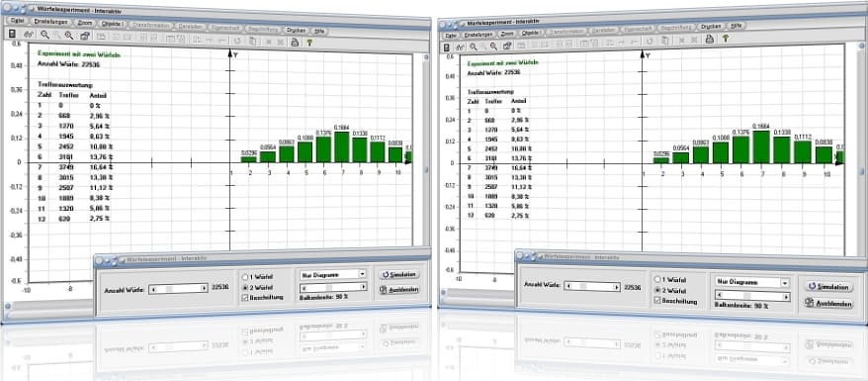This screenshot has height=381, width=868.
Task: Click calculator icon in left window toolbar
Action: click(13, 35)
